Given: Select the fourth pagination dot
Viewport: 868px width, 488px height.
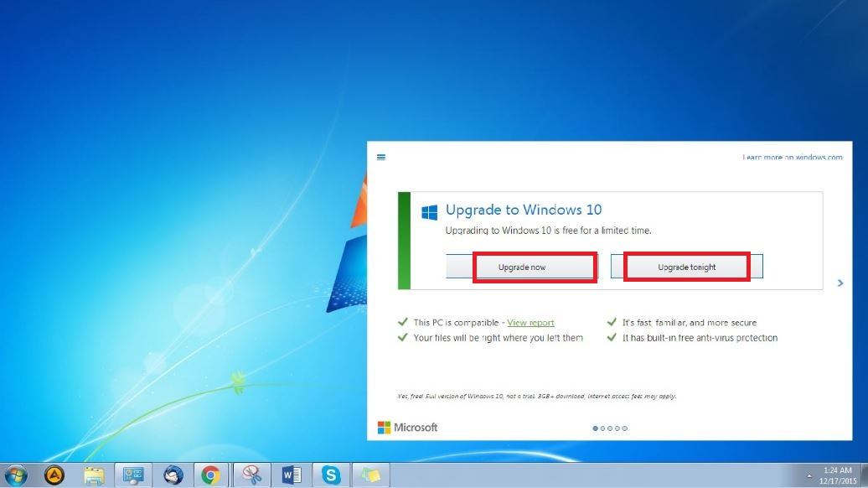Looking at the screenshot, I should (617, 428).
